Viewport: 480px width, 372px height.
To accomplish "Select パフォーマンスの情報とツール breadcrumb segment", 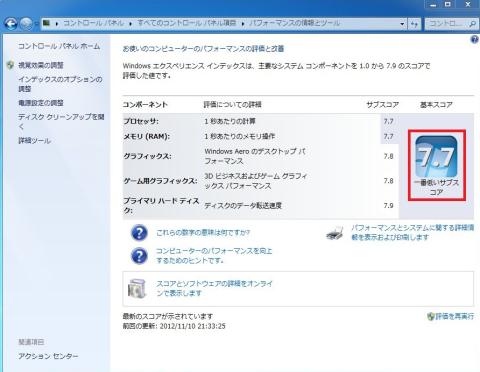I will tap(295, 23).
